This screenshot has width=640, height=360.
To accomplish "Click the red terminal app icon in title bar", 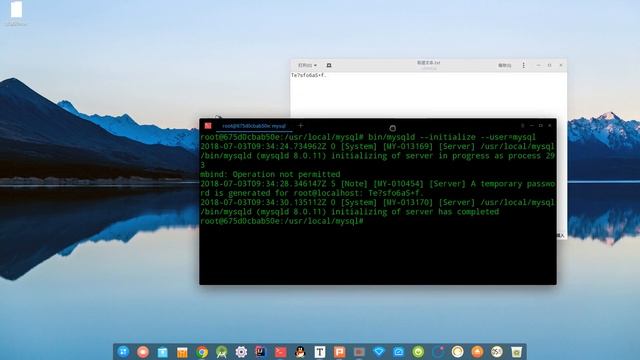I will point(208,126).
